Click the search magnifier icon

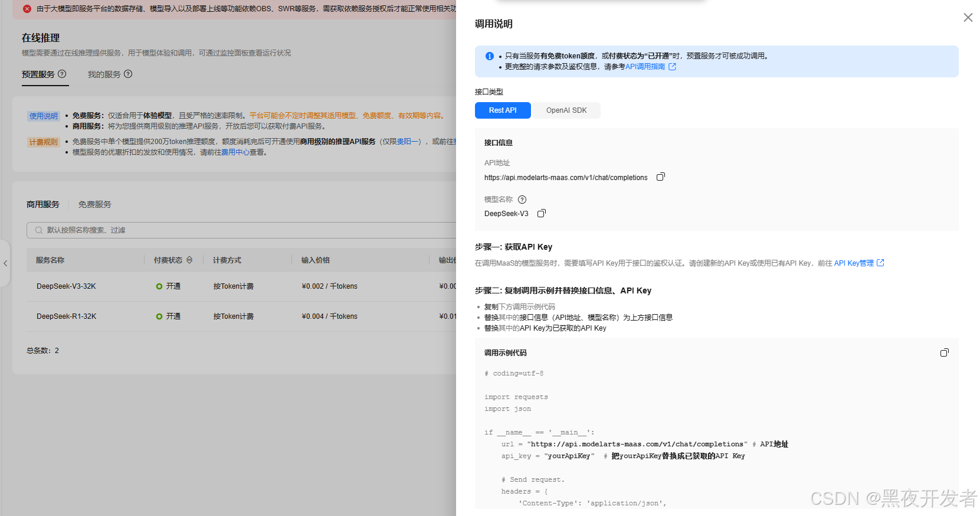(x=38, y=230)
